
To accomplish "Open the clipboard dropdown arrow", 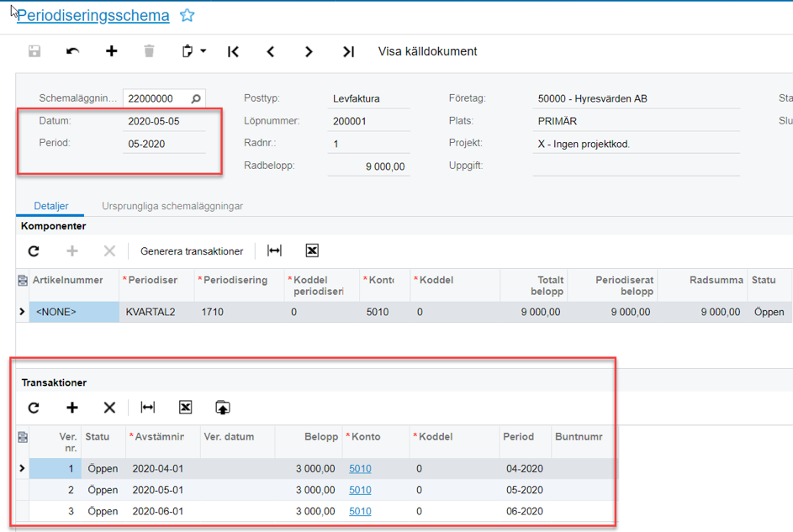I will coord(203,51).
